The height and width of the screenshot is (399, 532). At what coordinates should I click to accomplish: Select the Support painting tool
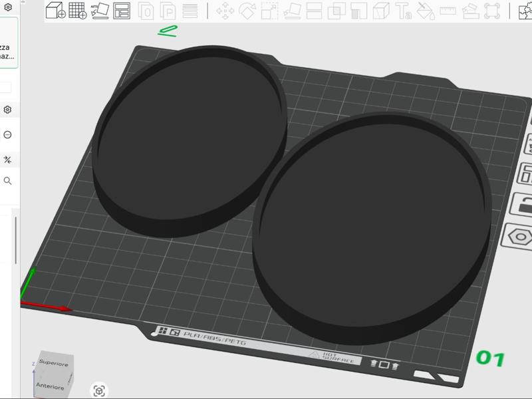(x=358, y=11)
